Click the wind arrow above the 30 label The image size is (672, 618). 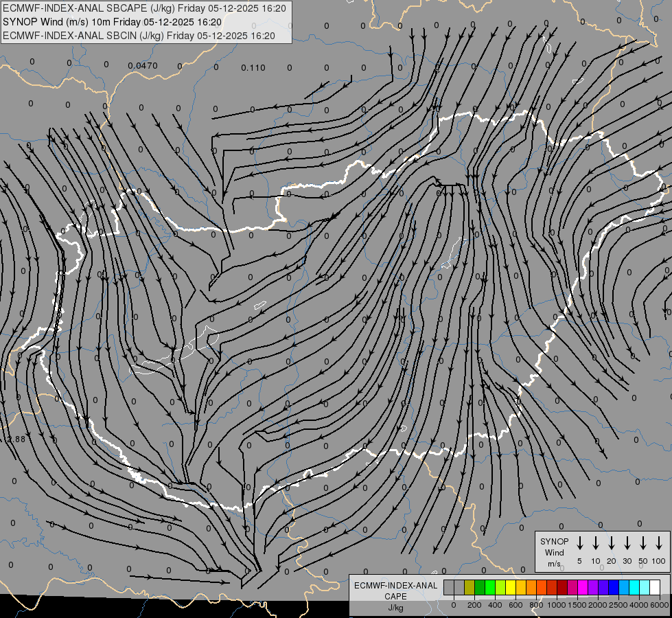click(x=627, y=543)
